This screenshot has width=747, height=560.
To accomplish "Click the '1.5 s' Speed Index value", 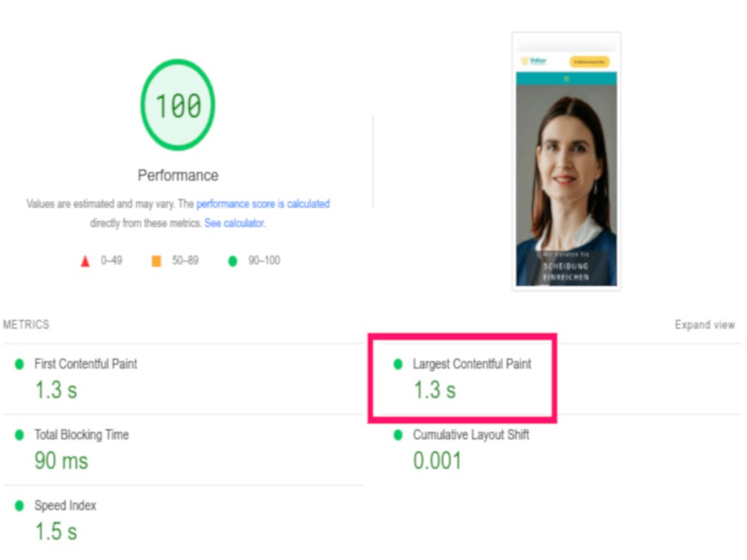I will tap(56, 532).
